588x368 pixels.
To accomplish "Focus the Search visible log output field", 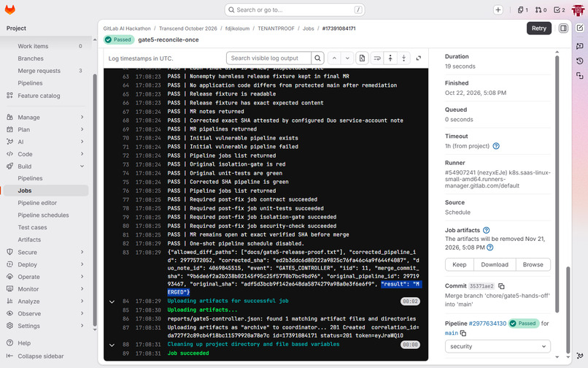I will [x=268, y=58].
